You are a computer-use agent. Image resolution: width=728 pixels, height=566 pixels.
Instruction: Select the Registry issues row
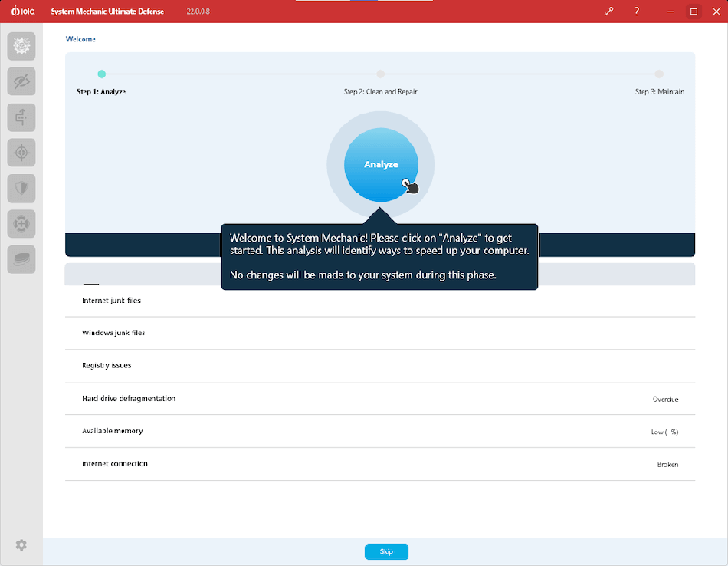coord(107,366)
